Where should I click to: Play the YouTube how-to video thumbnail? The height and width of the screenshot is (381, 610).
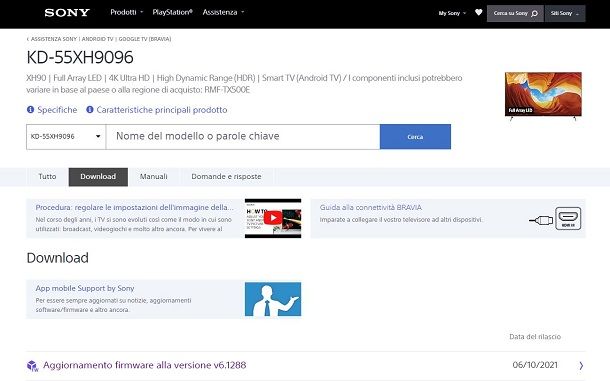pos(273,218)
